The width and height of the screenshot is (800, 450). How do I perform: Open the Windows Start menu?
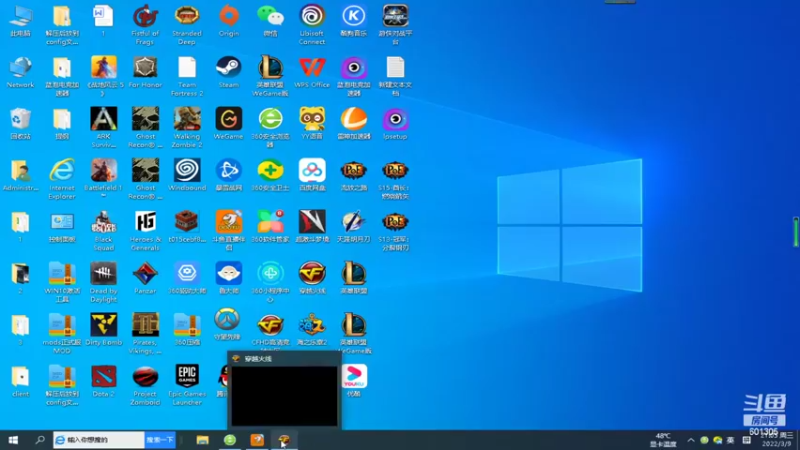click(13, 440)
